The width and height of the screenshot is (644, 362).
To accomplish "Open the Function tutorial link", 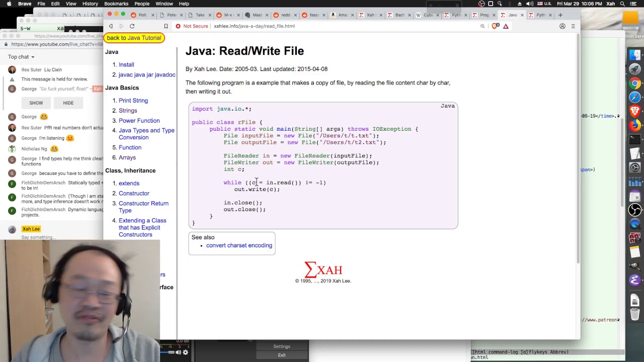I will (130, 147).
